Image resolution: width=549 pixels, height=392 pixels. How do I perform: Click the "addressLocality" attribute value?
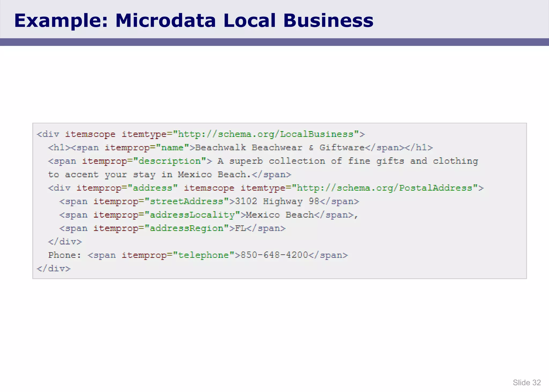192,215
